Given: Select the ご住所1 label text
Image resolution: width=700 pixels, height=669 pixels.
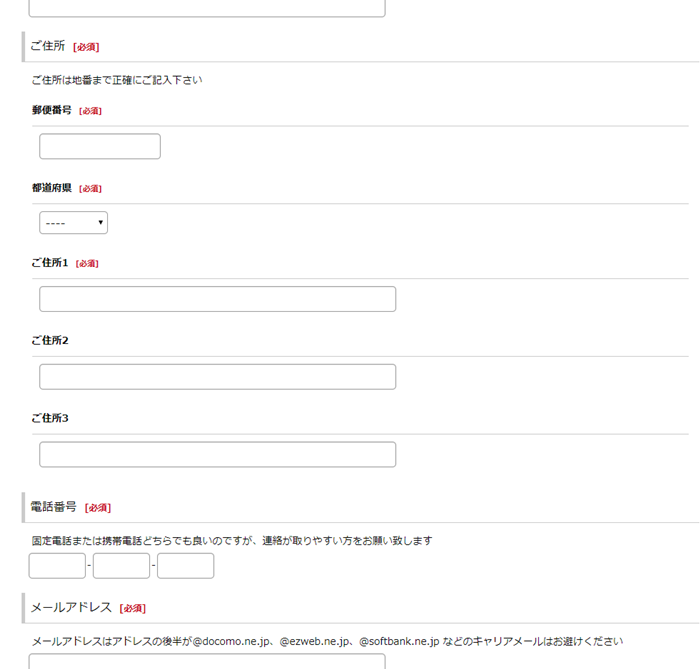Looking at the screenshot, I should pyautogui.click(x=50, y=263).
